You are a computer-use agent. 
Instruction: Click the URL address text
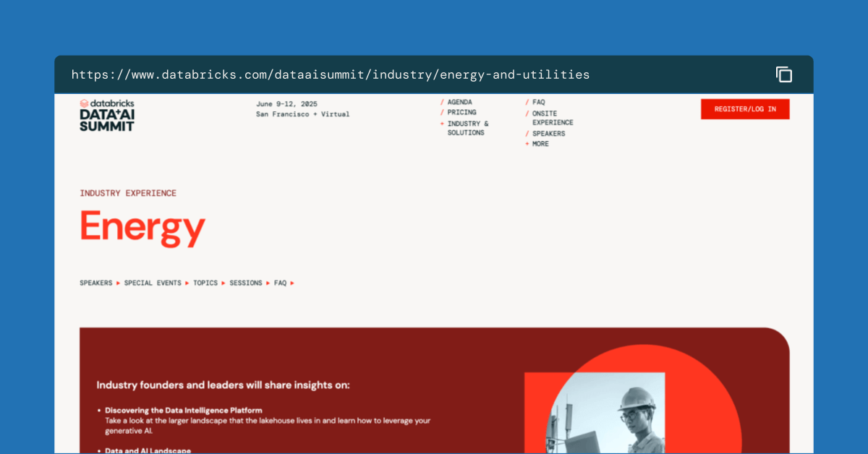(x=331, y=74)
